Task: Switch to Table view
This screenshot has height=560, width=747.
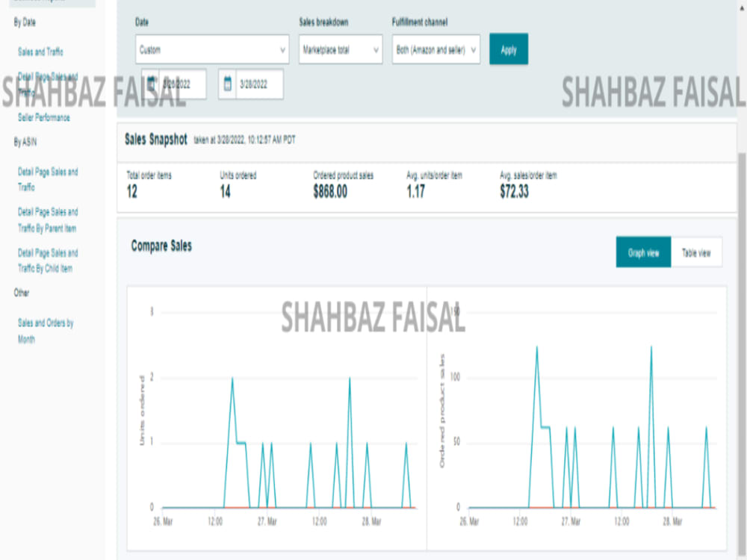Action: (696, 252)
